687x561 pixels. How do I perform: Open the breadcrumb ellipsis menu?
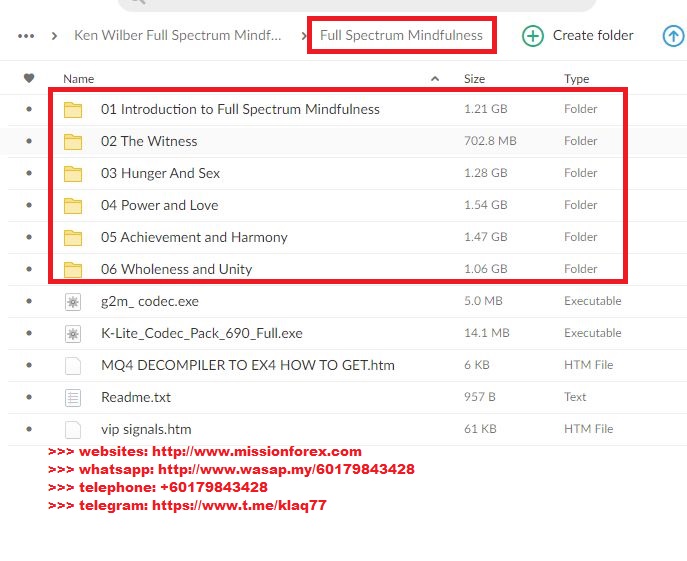(26, 36)
